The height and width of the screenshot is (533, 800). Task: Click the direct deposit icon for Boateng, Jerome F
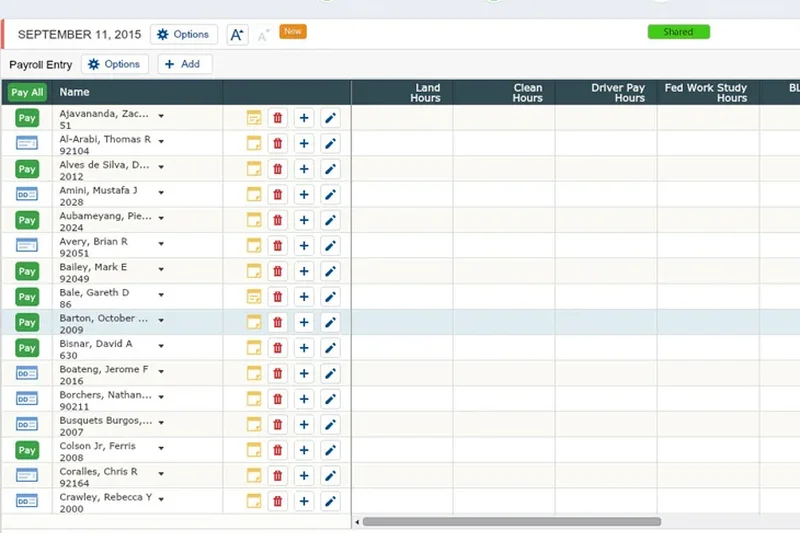tap(27, 373)
